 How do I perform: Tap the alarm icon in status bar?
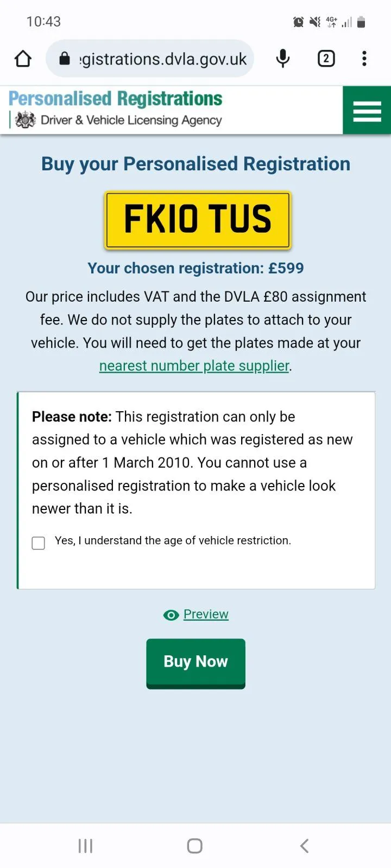click(x=298, y=22)
